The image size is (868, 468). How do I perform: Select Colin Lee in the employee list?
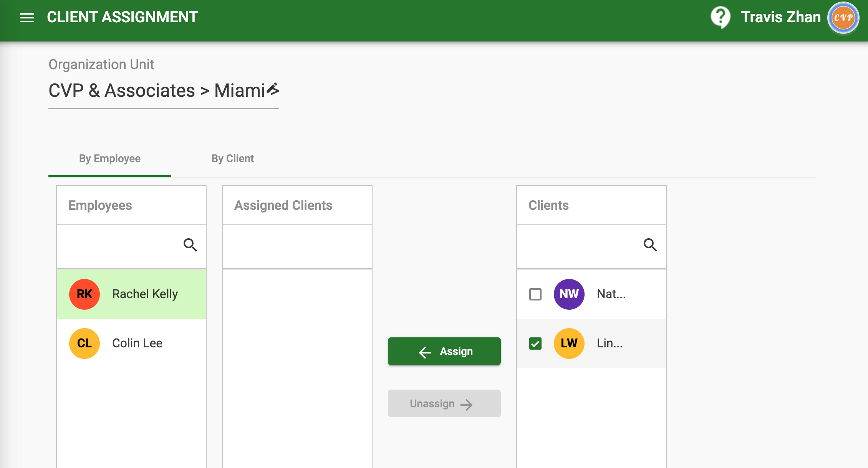[137, 343]
